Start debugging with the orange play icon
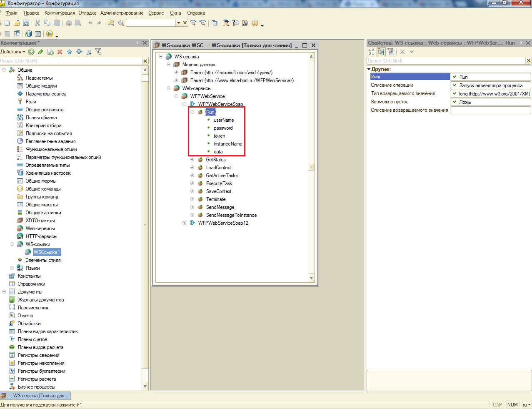The image size is (532, 409). tap(50, 34)
